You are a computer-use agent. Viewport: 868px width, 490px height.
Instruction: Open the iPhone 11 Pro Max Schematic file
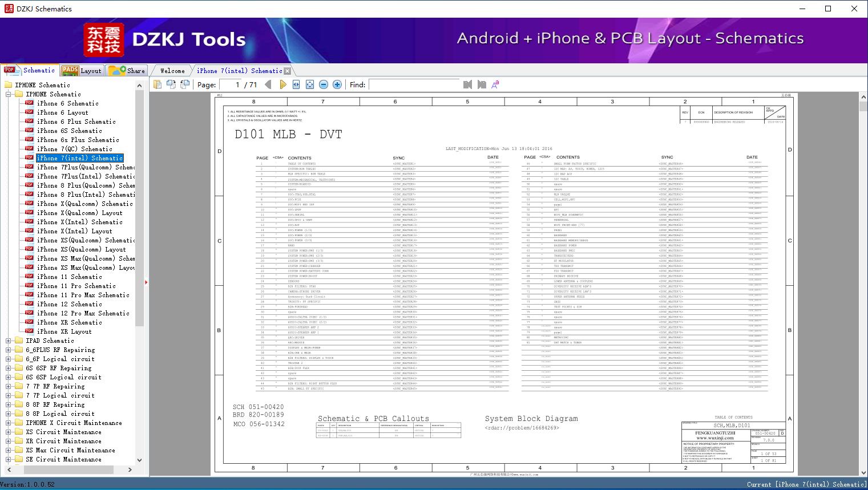[x=83, y=295]
